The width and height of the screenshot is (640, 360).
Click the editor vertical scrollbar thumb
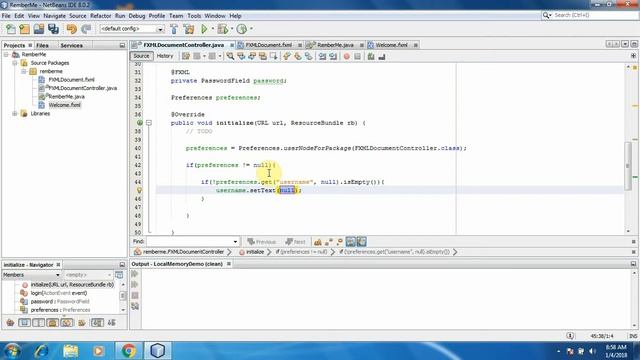click(x=628, y=166)
